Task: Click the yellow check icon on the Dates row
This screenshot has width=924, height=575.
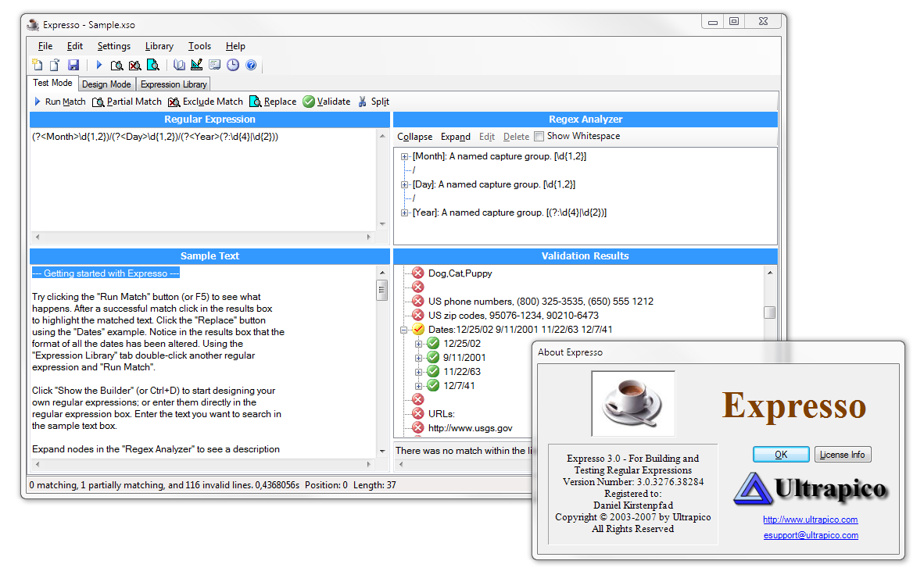Action: tap(417, 330)
